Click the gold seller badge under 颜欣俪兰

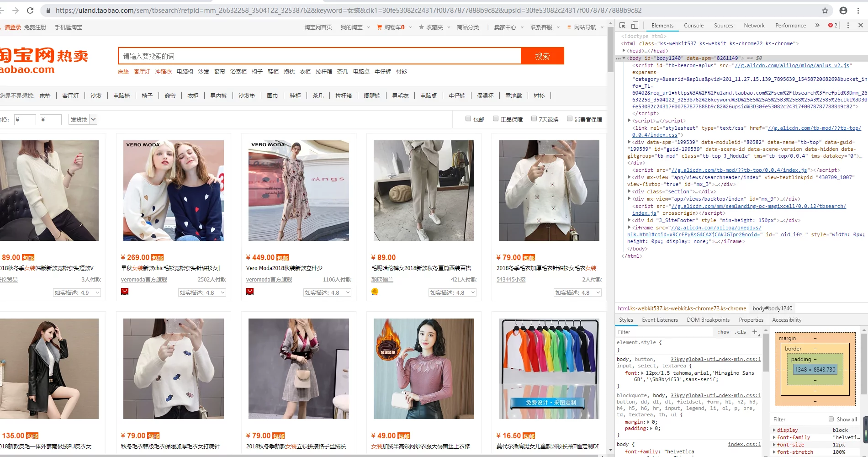[x=375, y=292]
